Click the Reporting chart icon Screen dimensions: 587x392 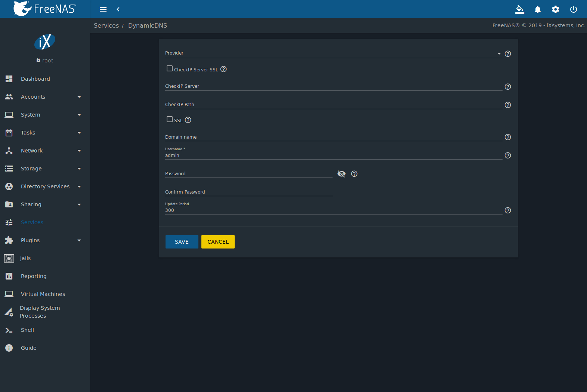9,276
